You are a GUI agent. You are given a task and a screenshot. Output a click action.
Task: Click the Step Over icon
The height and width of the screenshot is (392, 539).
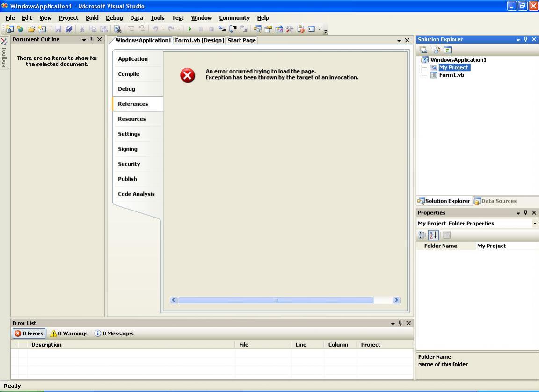[x=233, y=29]
